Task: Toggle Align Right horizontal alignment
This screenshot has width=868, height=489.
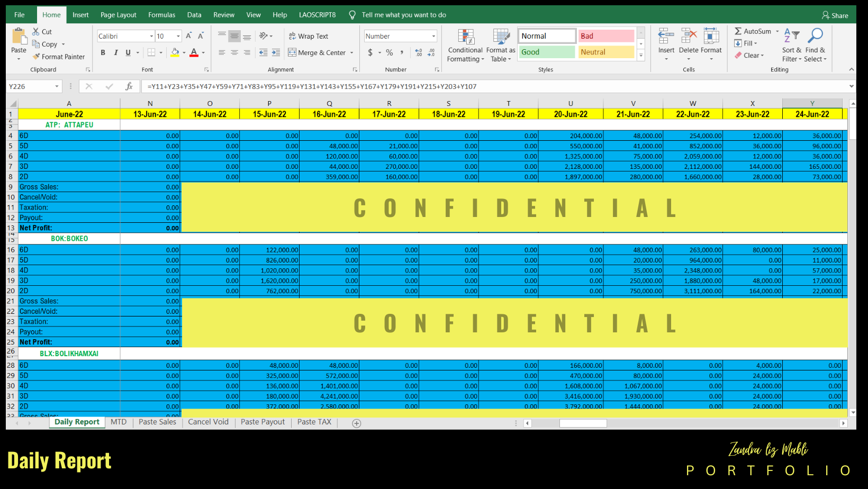Action: click(247, 52)
